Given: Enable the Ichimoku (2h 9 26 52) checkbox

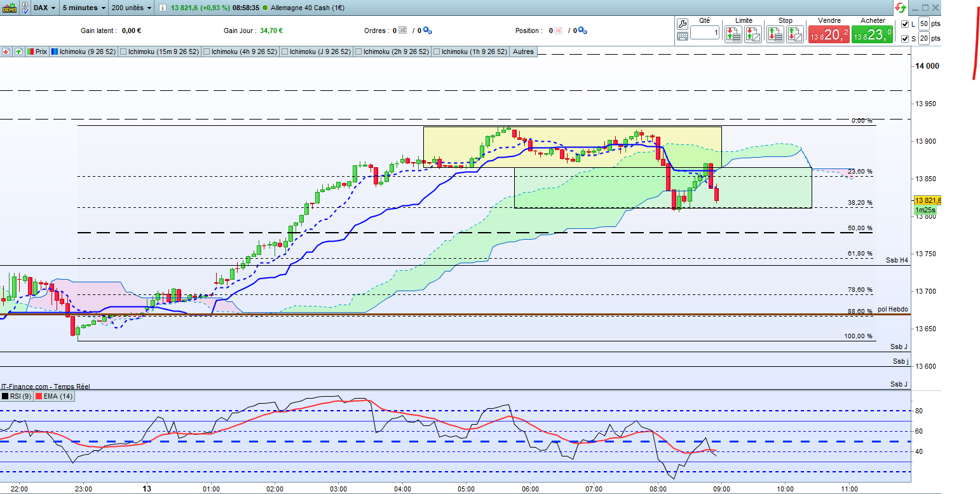Looking at the screenshot, I should pos(359,51).
